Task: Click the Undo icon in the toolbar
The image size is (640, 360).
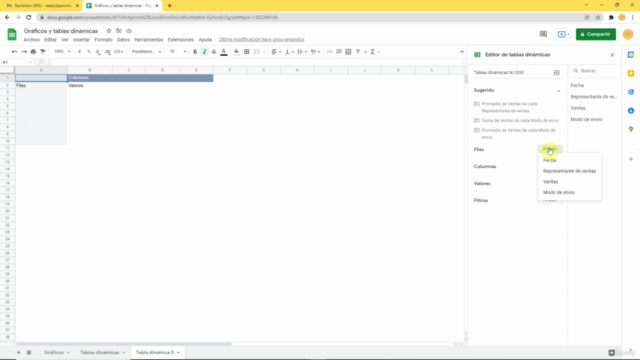Action: tap(14, 52)
